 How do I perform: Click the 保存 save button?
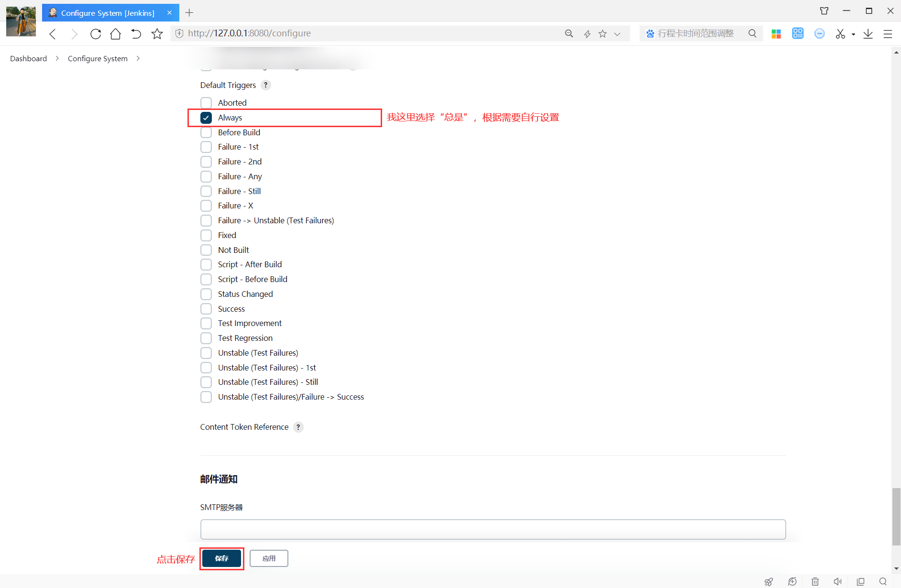[x=221, y=558]
